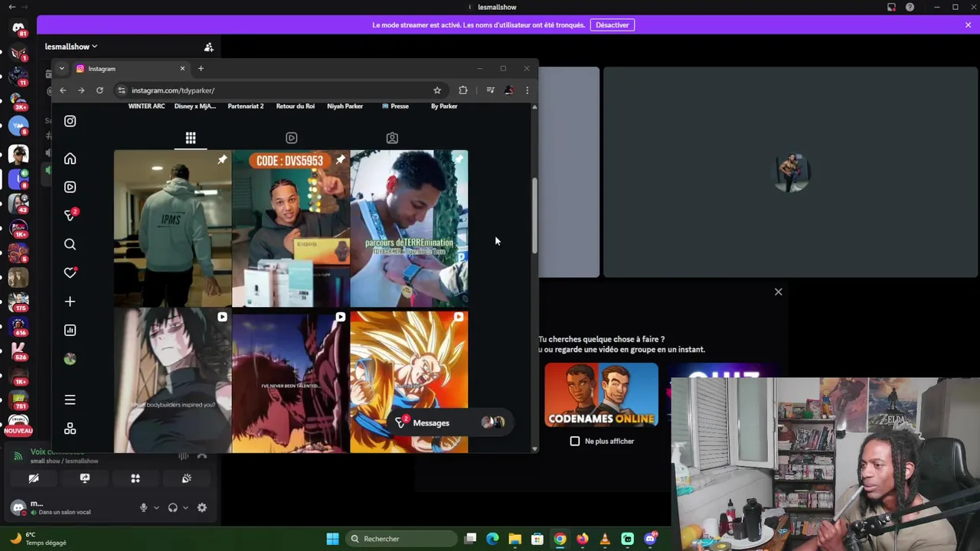
Task: Open the Presse highlight
Action: click(395, 106)
